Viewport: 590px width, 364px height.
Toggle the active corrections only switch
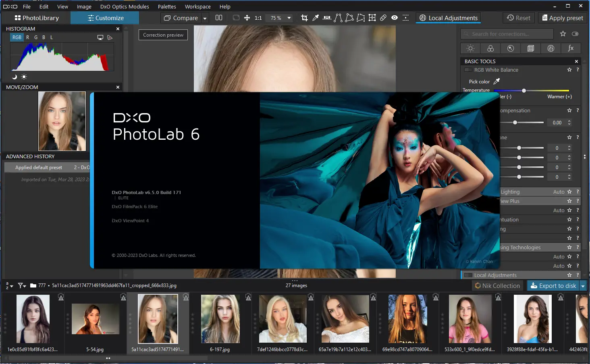(575, 34)
